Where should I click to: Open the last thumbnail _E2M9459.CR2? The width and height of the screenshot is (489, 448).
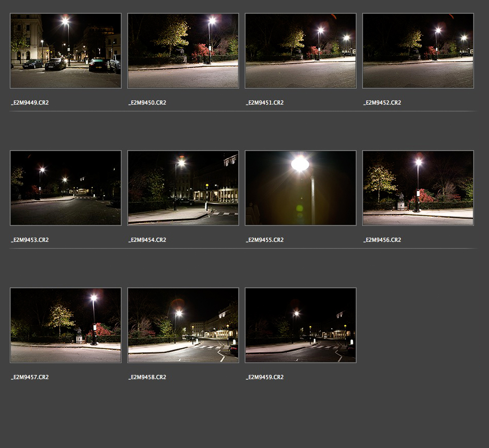[x=301, y=325]
